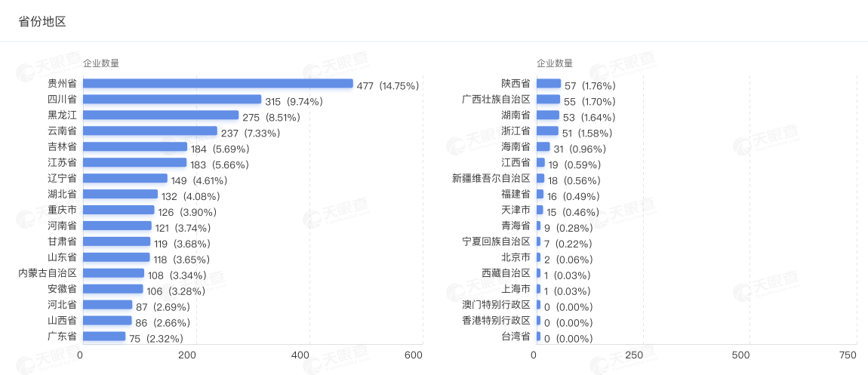Image resolution: width=868 pixels, height=375 pixels.
Task: Select the 内蒙古自治区 axis label
Action: [x=48, y=273]
